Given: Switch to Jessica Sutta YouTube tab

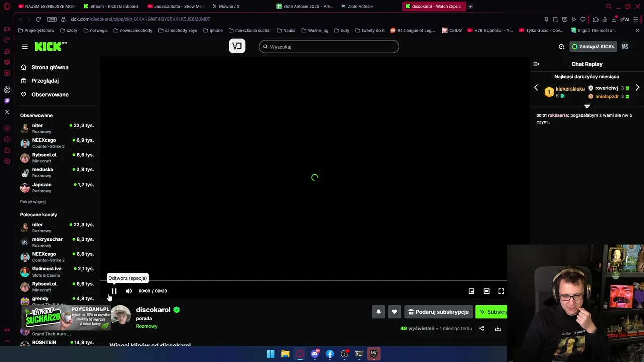Looking at the screenshot, I should [175, 6].
